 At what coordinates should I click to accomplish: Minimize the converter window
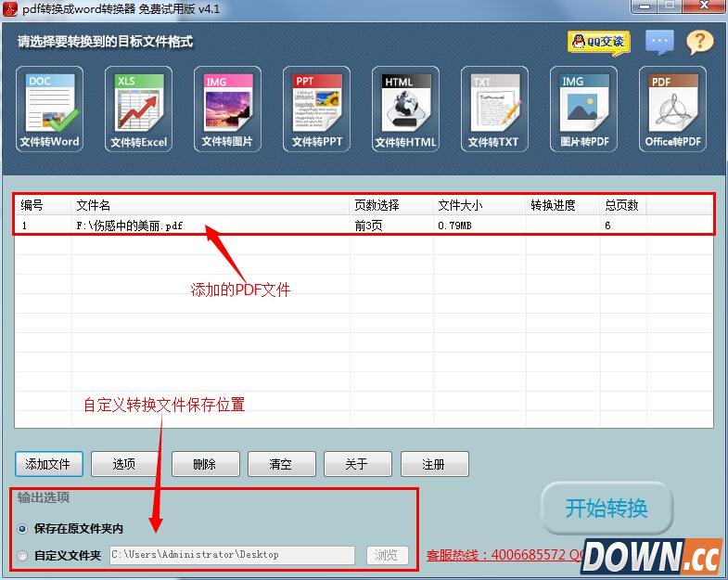point(645,6)
